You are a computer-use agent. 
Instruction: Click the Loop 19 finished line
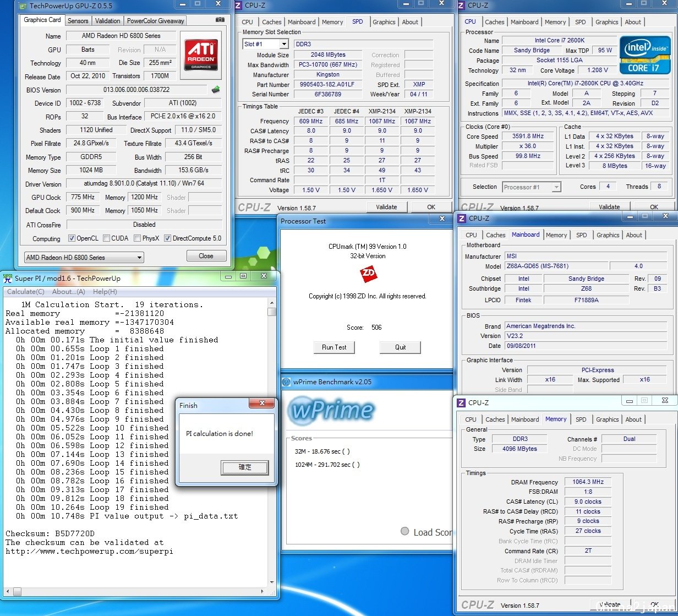(x=92, y=507)
